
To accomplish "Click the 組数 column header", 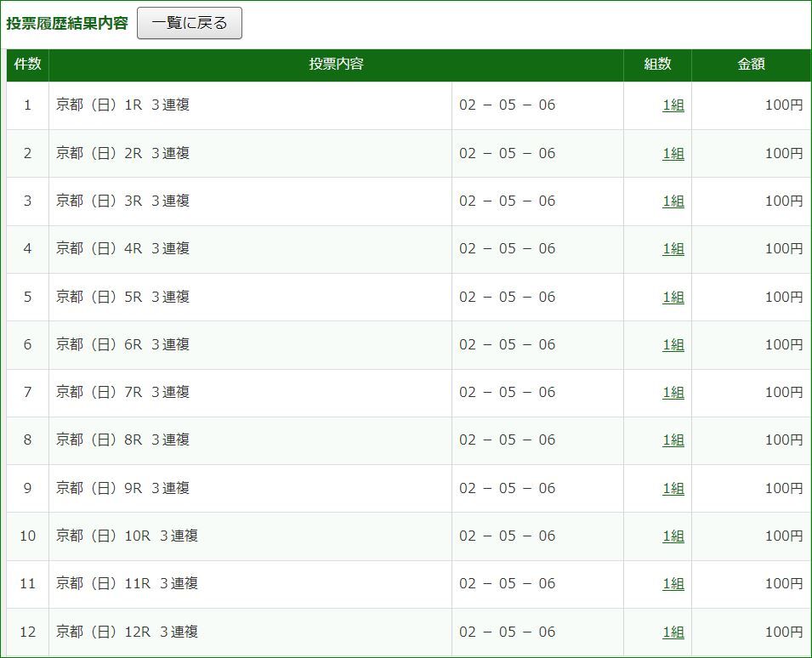I will (x=657, y=65).
